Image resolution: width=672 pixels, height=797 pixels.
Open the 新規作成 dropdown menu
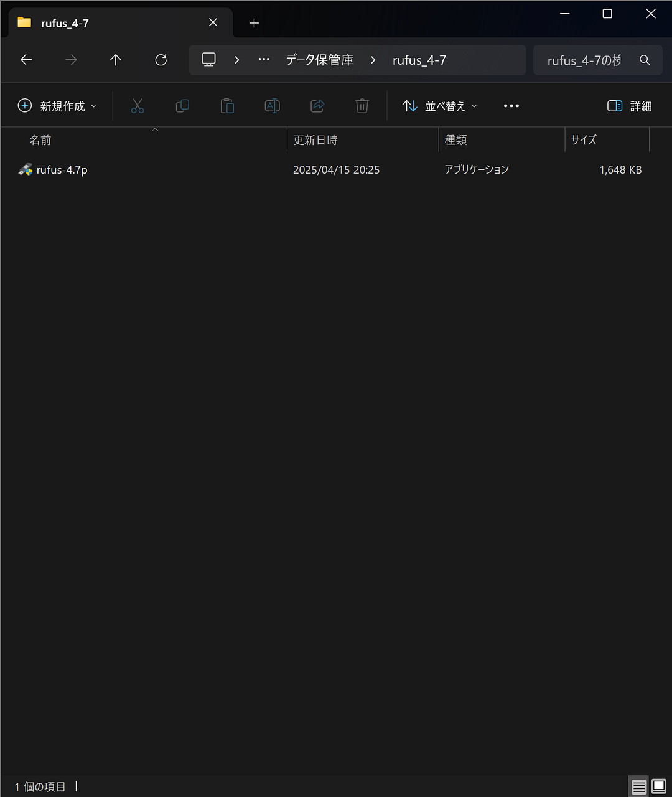(x=57, y=106)
